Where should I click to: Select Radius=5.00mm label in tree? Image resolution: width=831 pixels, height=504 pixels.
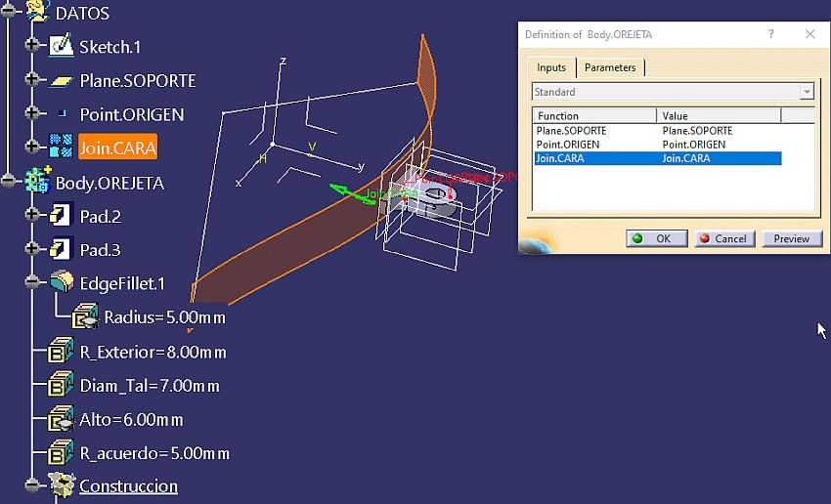click(x=165, y=317)
